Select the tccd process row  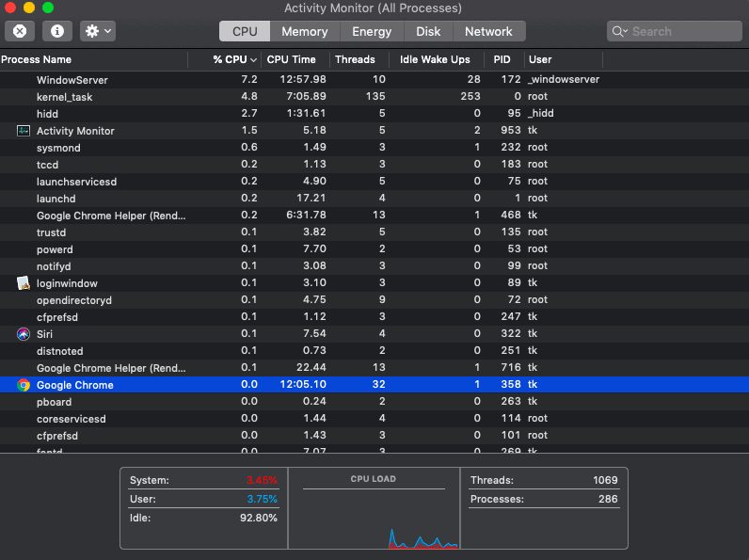(374, 165)
